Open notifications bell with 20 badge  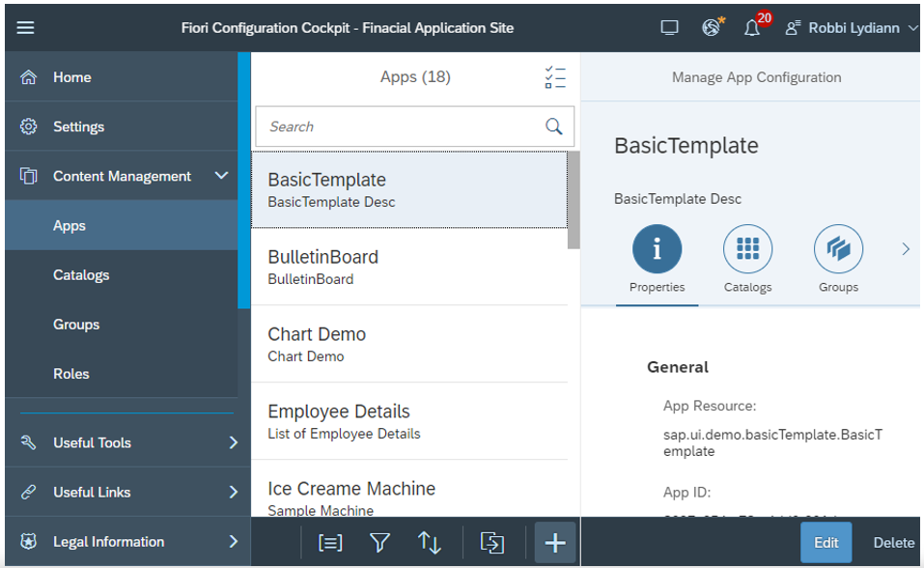tap(752, 28)
